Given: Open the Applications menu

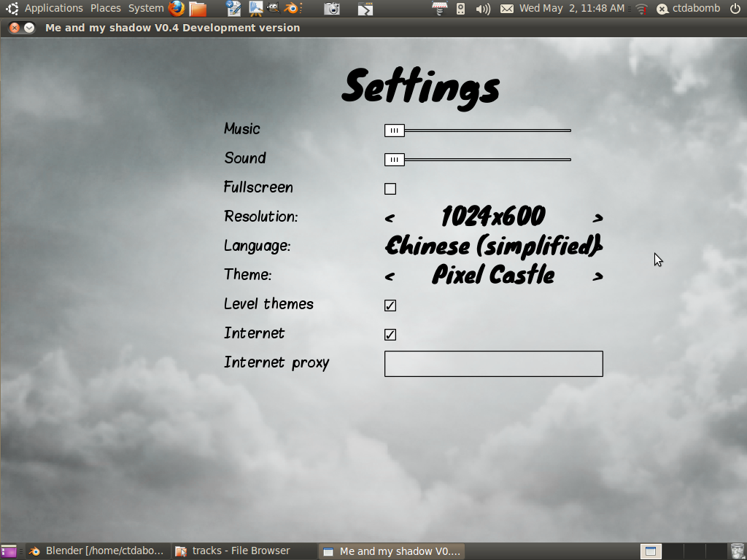Looking at the screenshot, I should click(53, 9).
